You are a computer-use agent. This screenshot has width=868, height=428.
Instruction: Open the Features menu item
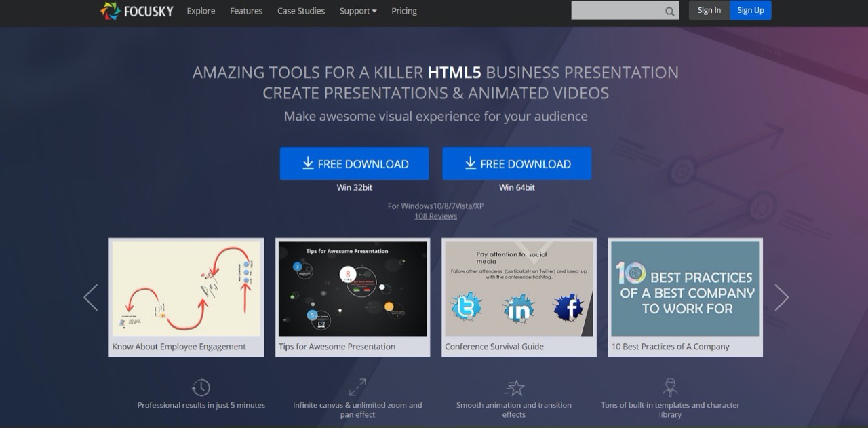click(x=246, y=11)
